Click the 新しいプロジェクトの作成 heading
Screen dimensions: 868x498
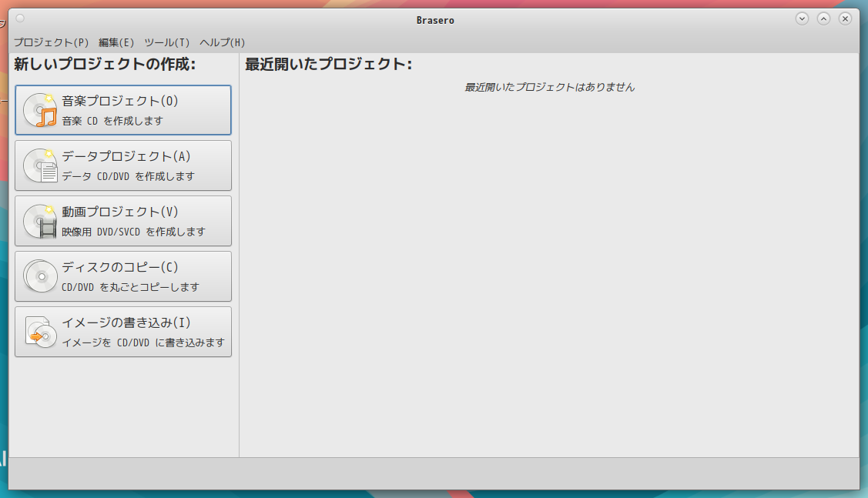(x=105, y=64)
